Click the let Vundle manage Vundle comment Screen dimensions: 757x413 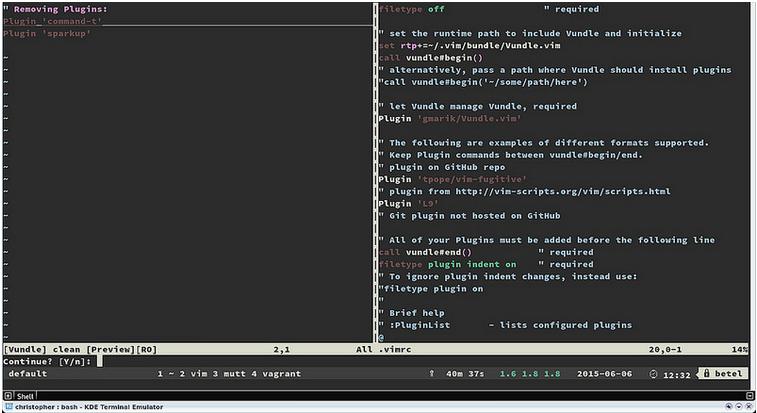pos(477,106)
